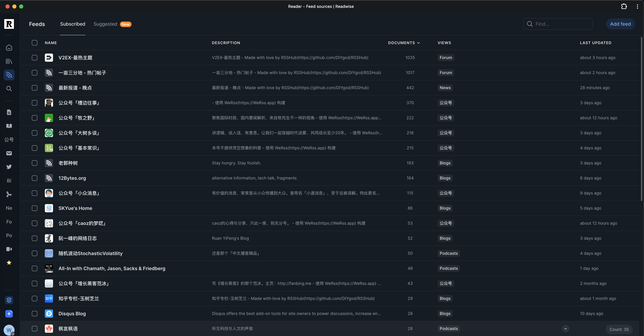Tick the select-all checkbox in header
Screen dimensions: 644x336
pyautogui.click(x=35, y=43)
